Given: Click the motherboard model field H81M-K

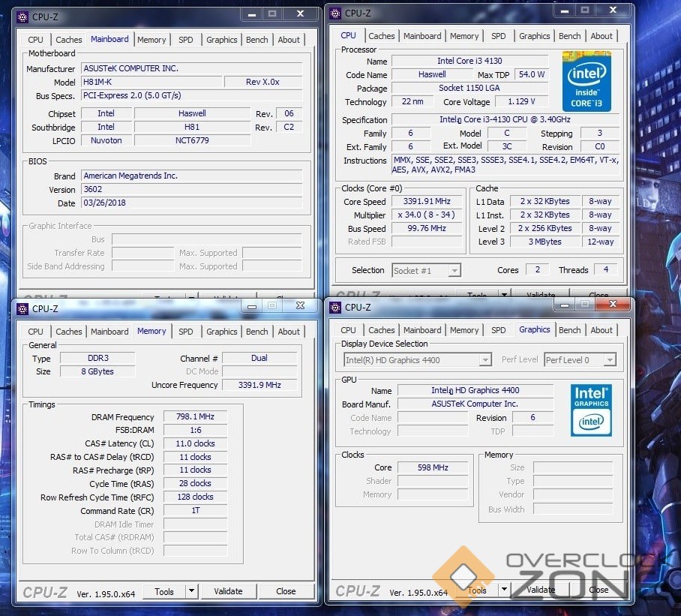Looking at the screenshot, I should pos(152,82).
